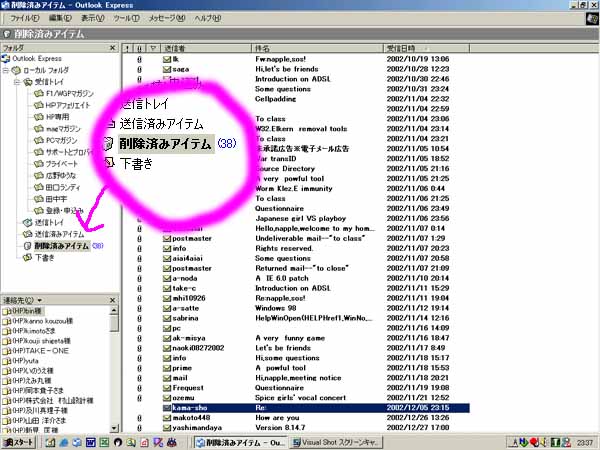The image size is (600, 450).
Task: Select contact (HP)TAKE-ONE
Action: click(41, 351)
